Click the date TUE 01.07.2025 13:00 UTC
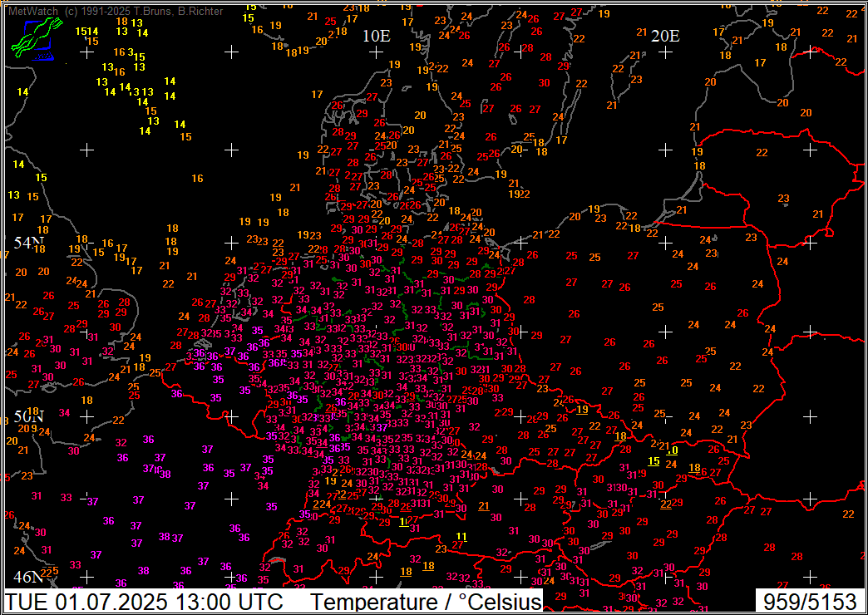The height and width of the screenshot is (615, 868). [145, 601]
